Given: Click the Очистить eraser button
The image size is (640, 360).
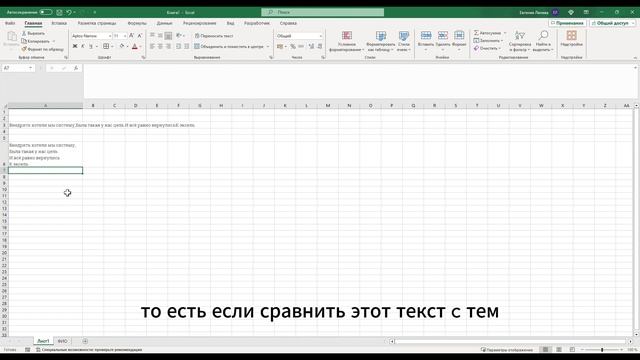Looking at the screenshot, I should point(487,48).
